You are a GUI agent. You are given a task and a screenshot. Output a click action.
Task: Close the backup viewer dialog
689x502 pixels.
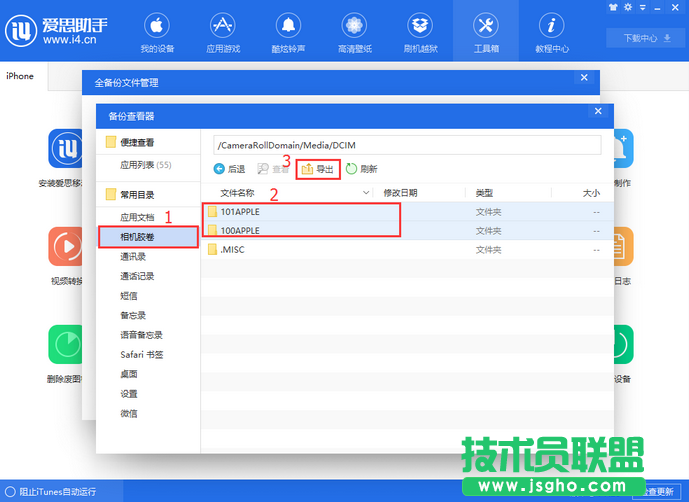pyautogui.click(x=598, y=111)
